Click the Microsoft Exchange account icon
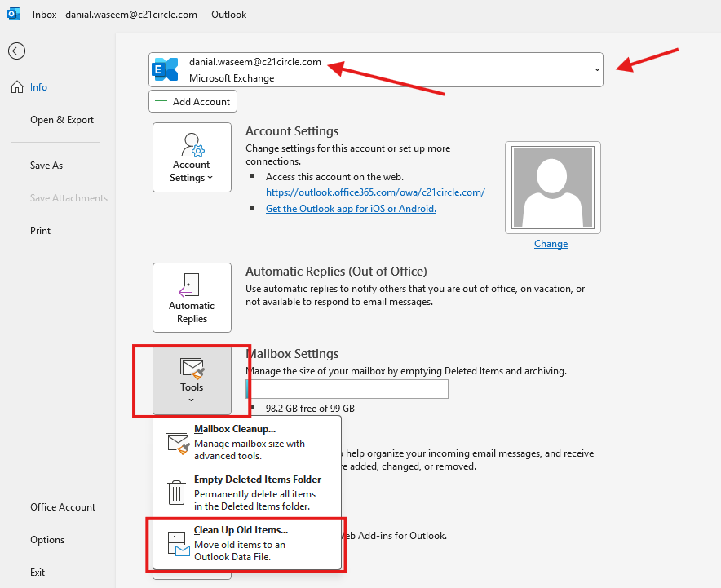This screenshot has height=588, width=721. 166,70
